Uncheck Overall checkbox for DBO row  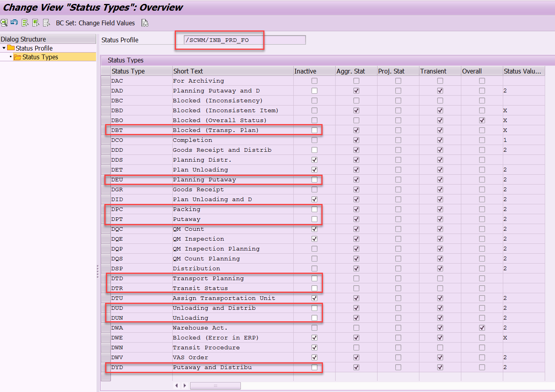pos(482,120)
